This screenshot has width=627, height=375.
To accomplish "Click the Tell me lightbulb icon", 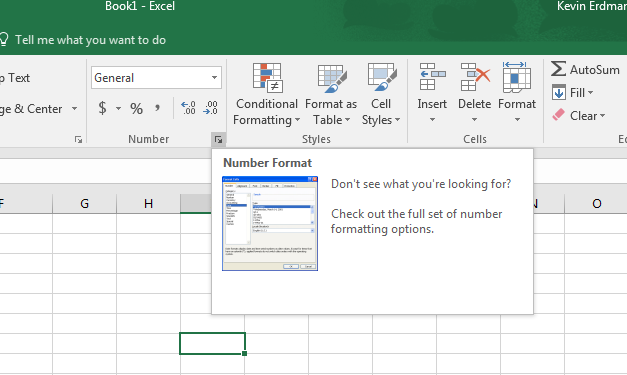I will [4, 40].
